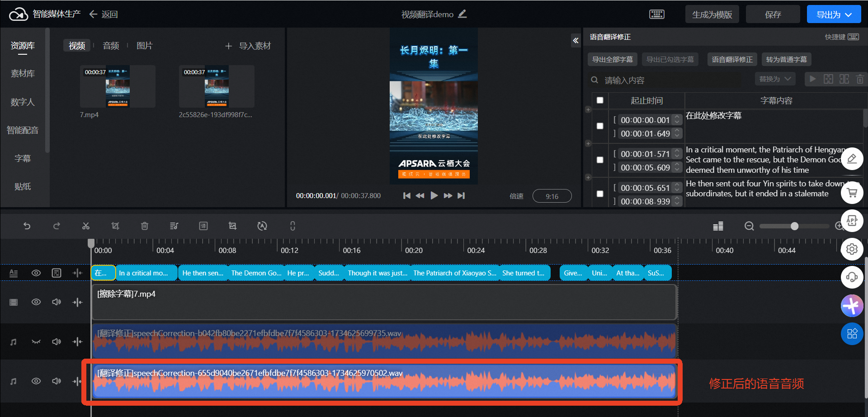The height and width of the screenshot is (417, 868).
Task: Check the subtitle row starting 00:00:01.571
Action: (x=600, y=160)
